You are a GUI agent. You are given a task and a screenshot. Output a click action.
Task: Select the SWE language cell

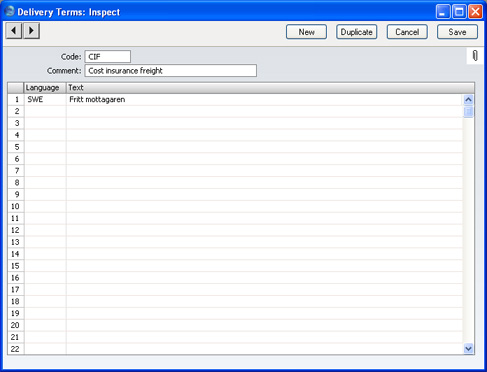point(45,99)
